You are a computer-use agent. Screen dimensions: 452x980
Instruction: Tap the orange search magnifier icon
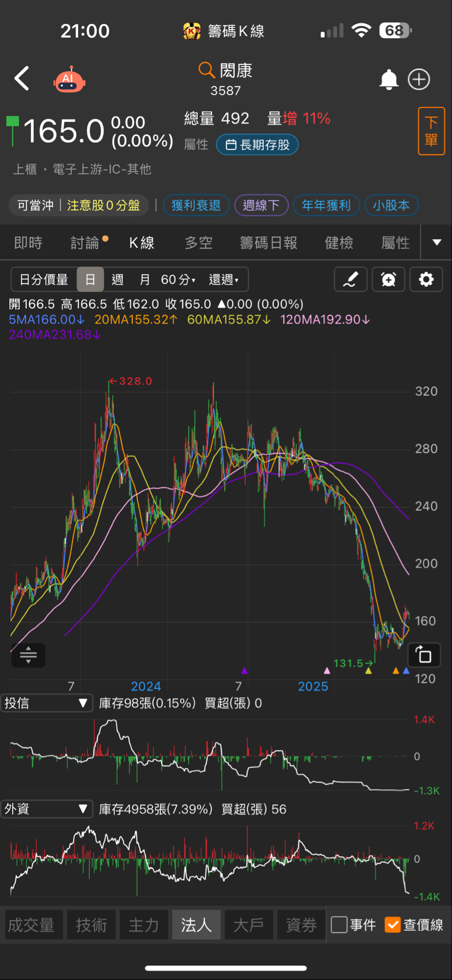pyautogui.click(x=206, y=70)
